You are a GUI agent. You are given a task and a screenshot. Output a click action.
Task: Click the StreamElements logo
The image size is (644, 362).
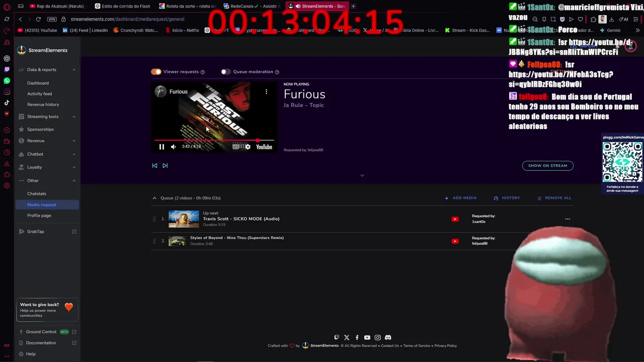coord(42,50)
